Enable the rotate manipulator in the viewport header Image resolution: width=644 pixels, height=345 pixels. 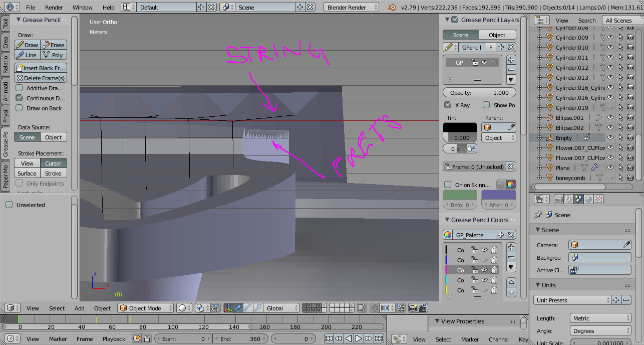pyautogui.click(x=247, y=308)
